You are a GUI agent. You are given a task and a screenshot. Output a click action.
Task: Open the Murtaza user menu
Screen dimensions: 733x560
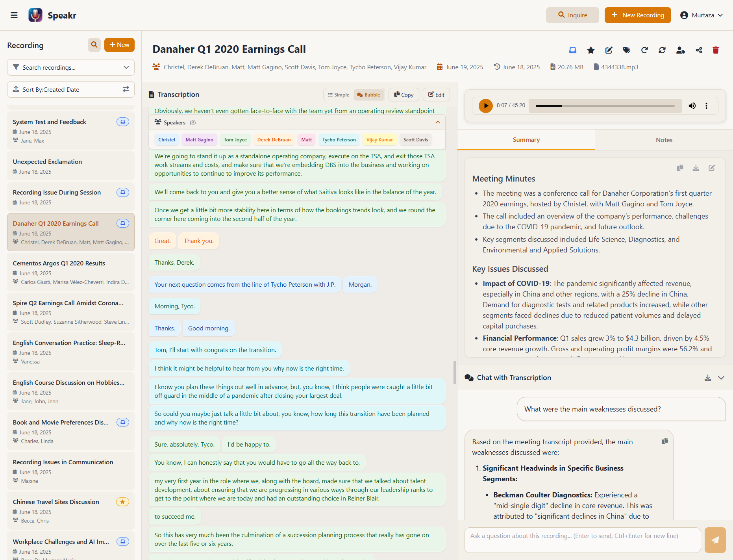click(702, 15)
